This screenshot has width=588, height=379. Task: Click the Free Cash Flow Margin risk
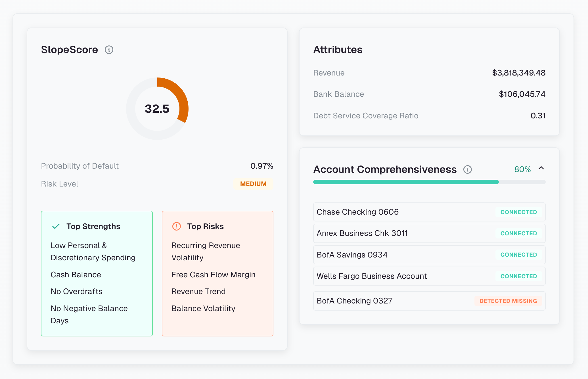(x=213, y=275)
